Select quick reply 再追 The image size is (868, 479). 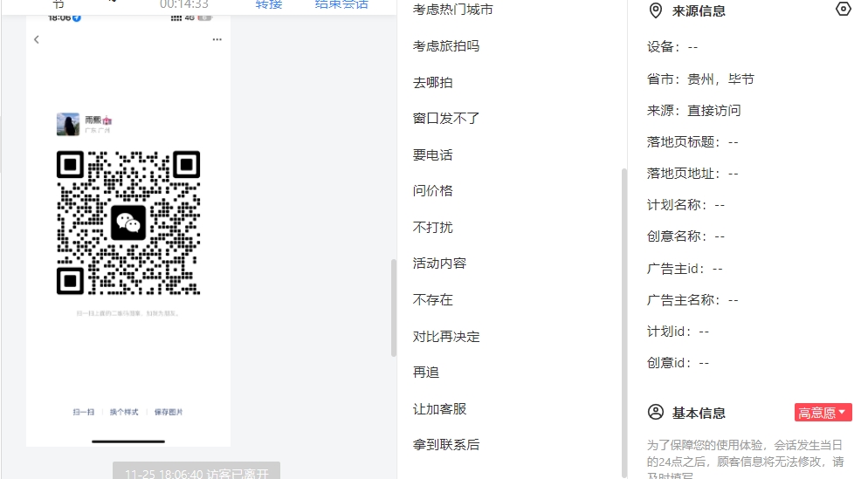click(426, 373)
